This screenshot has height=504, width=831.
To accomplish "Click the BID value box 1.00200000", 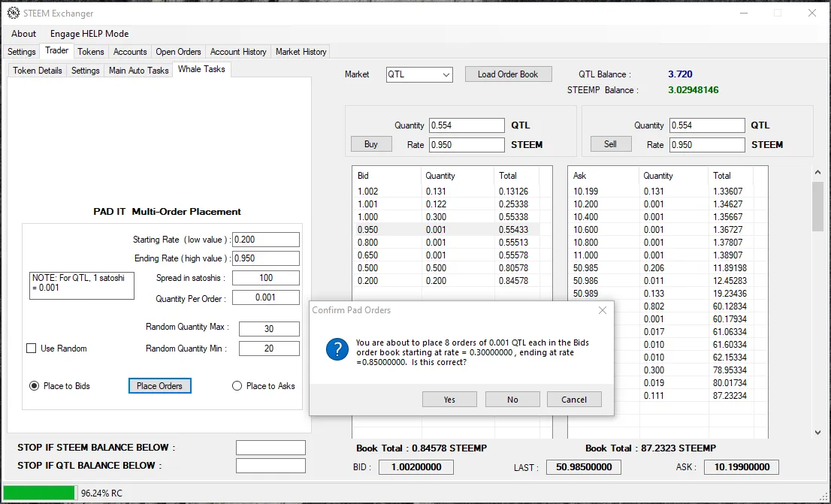I will click(x=416, y=467).
